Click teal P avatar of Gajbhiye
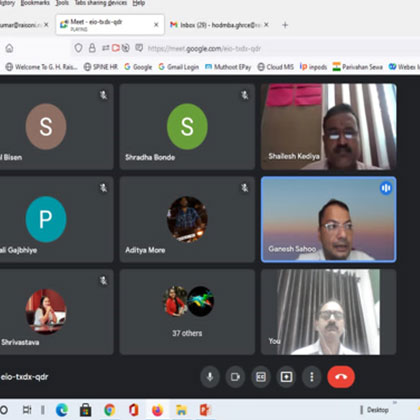The image size is (420, 420). click(46, 219)
